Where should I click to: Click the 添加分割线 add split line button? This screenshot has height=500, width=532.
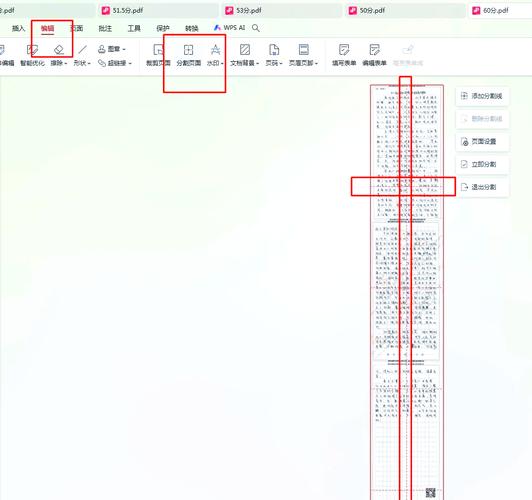482,96
